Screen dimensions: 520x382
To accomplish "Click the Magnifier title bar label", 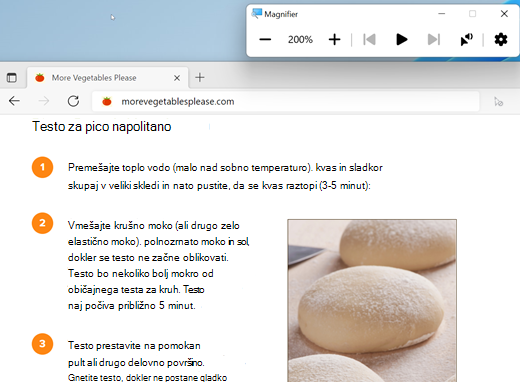I will coord(281,14).
